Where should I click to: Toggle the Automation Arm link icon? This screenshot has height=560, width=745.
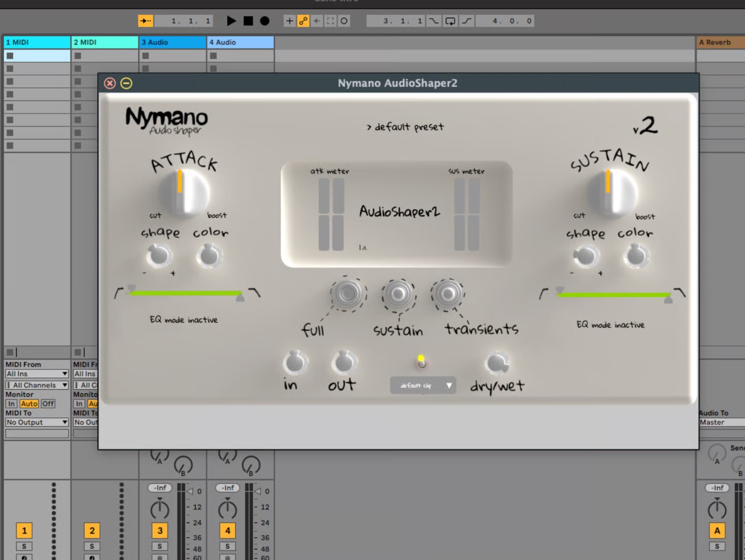click(303, 21)
